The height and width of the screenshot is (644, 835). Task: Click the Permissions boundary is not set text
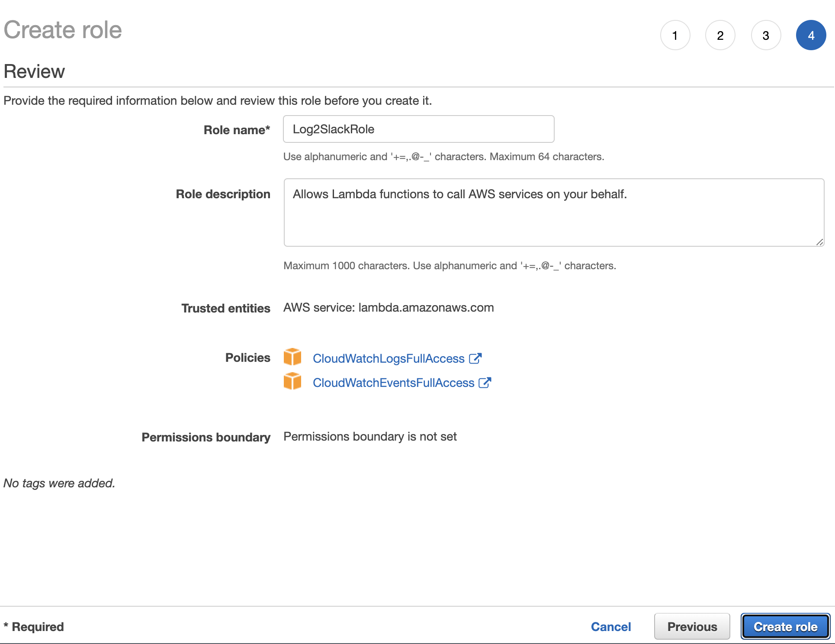coord(370,437)
